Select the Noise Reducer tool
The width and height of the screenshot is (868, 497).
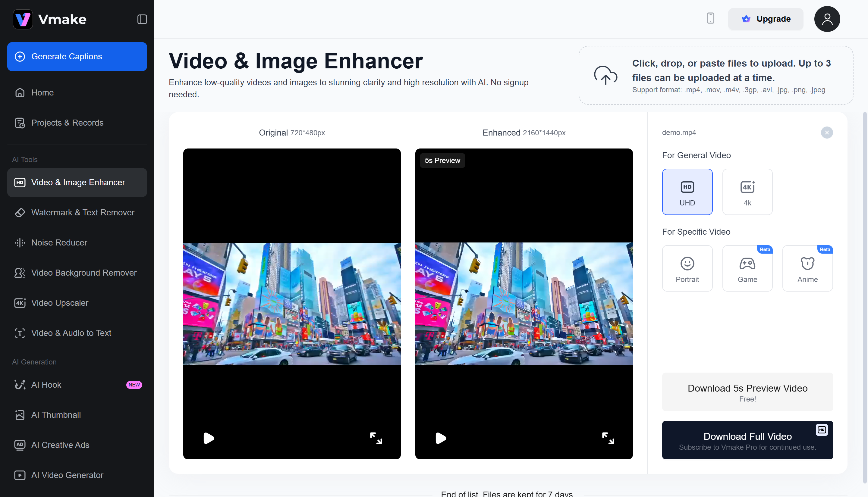pyautogui.click(x=59, y=242)
